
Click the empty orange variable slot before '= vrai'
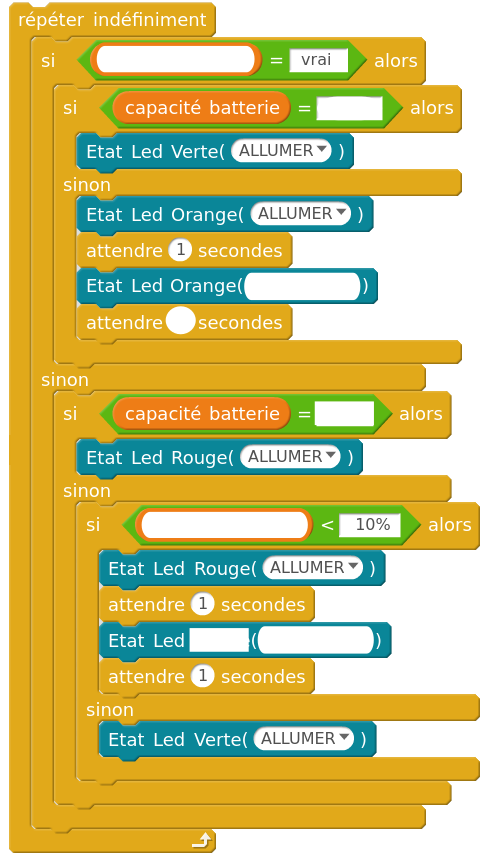click(176, 60)
